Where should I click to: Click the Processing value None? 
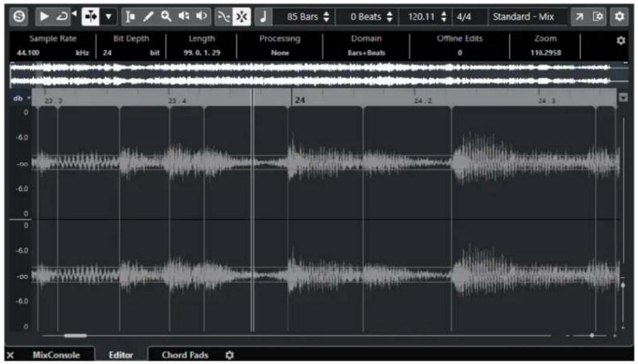280,53
